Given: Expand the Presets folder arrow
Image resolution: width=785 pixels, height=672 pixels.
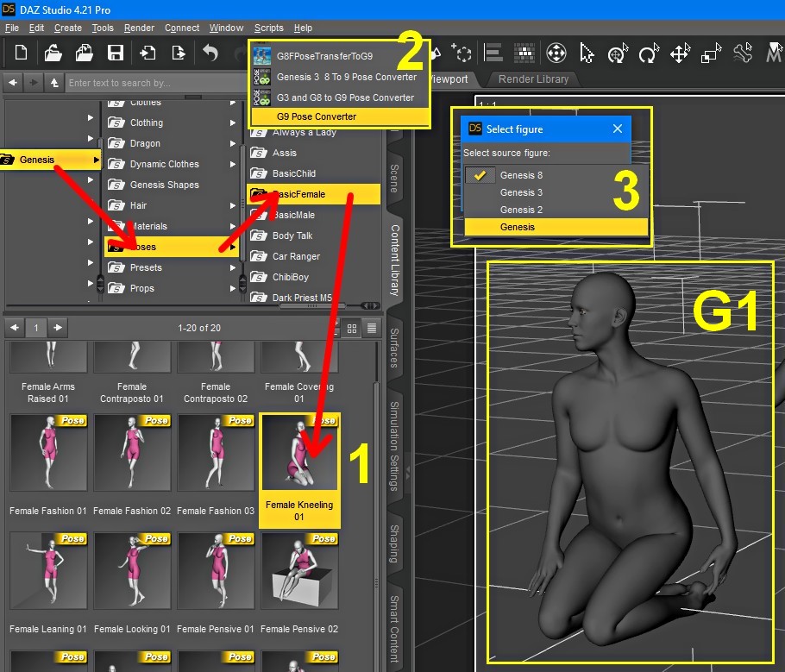Looking at the screenshot, I should click(x=232, y=267).
